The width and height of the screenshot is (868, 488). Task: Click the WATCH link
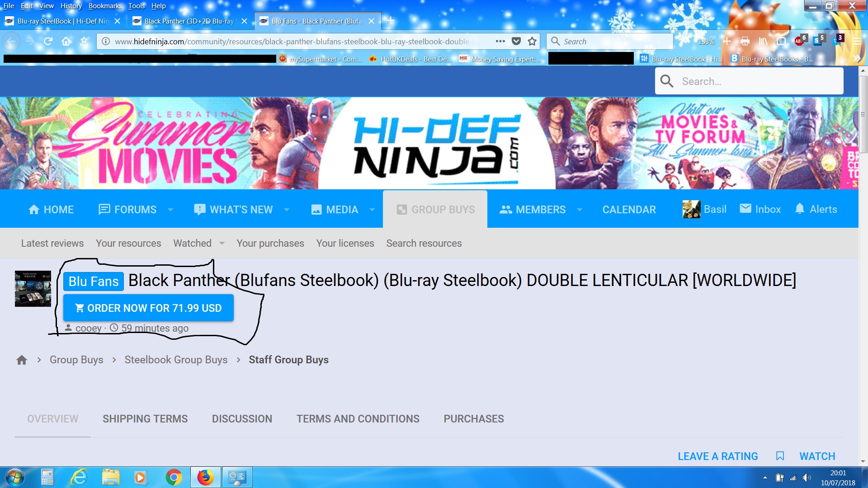point(817,456)
